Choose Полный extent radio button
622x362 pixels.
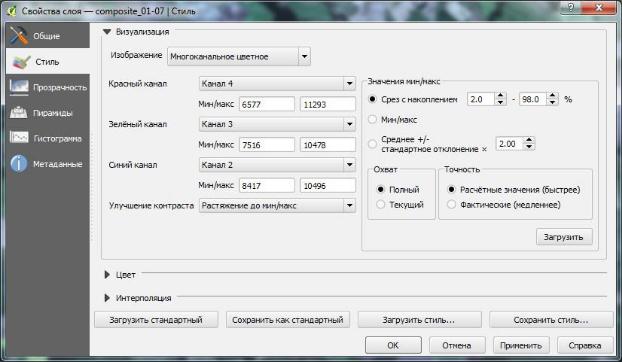click(380, 190)
